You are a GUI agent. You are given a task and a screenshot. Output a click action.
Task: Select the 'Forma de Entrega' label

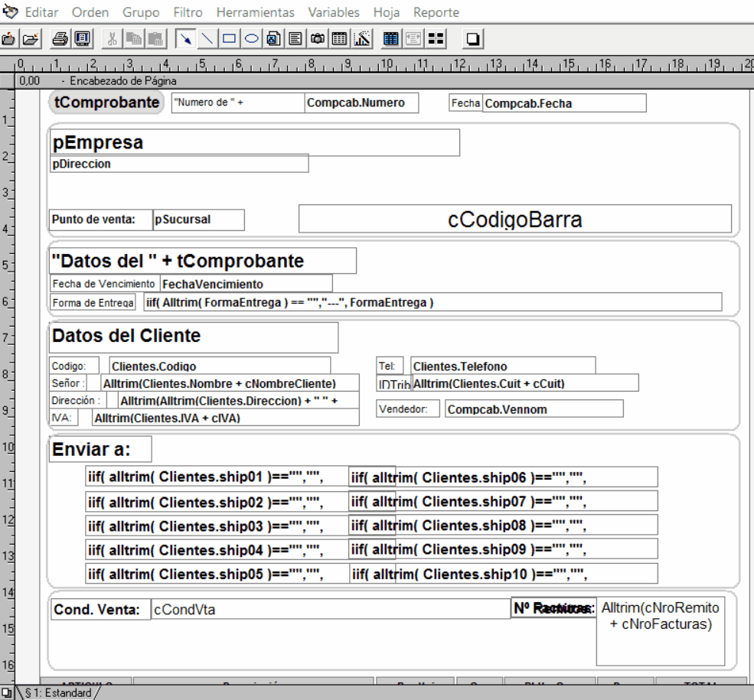[x=93, y=303]
